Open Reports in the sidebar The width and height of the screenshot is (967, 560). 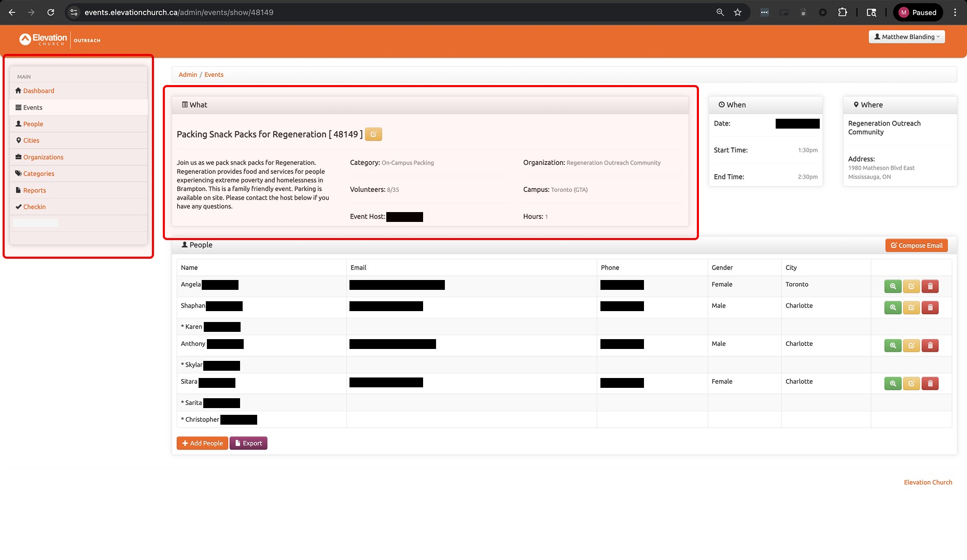click(x=34, y=190)
